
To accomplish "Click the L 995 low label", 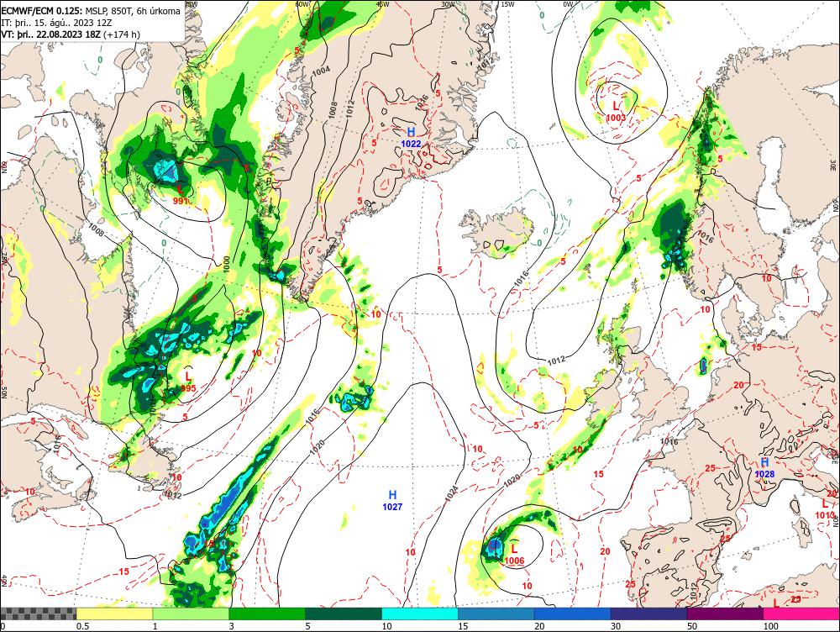I will 188,382.
